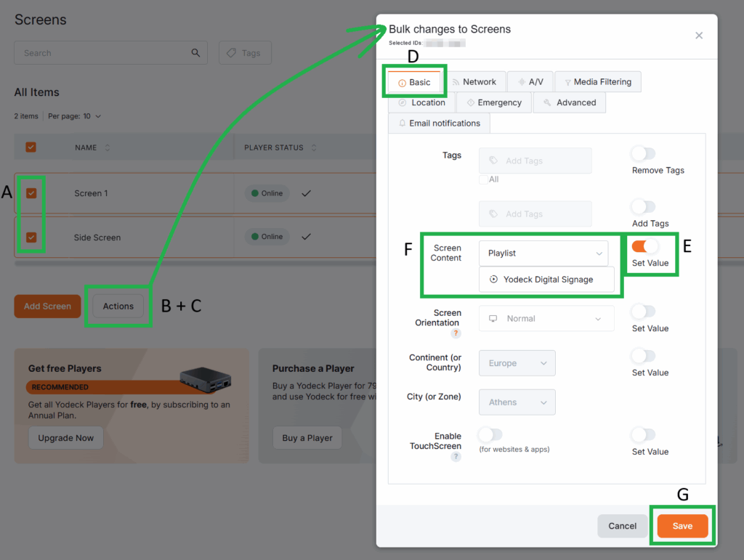Uncheck the Screen 1 row checkbox
Screen dimensions: 744x560
31,193
